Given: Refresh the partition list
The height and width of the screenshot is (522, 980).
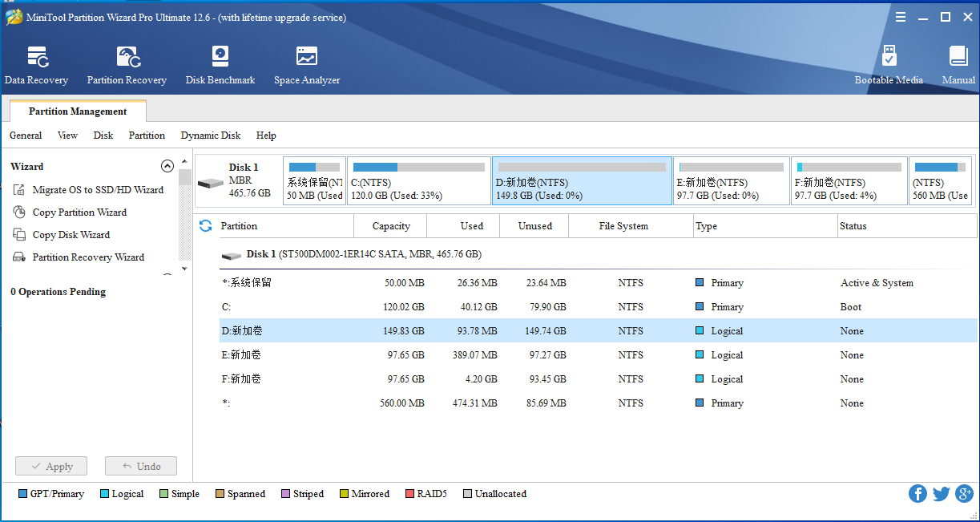Looking at the screenshot, I should (x=206, y=226).
